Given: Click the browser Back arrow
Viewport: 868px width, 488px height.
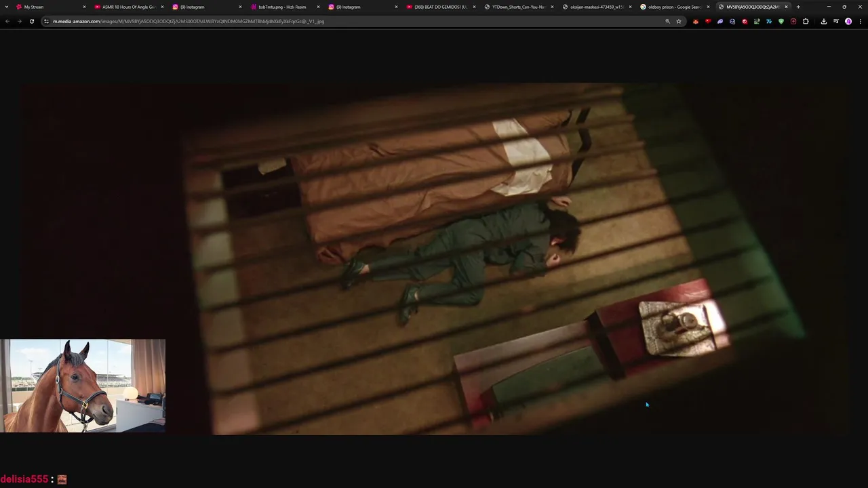Looking at the screenshot, I should tap(7, 21).
